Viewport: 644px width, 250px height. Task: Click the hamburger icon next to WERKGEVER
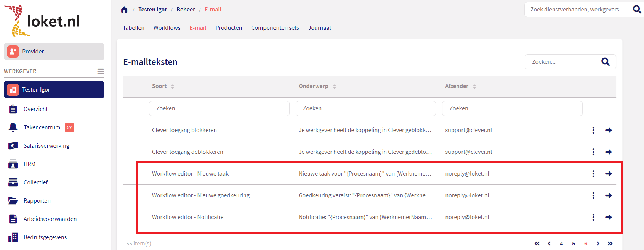(x=101, y=71)
